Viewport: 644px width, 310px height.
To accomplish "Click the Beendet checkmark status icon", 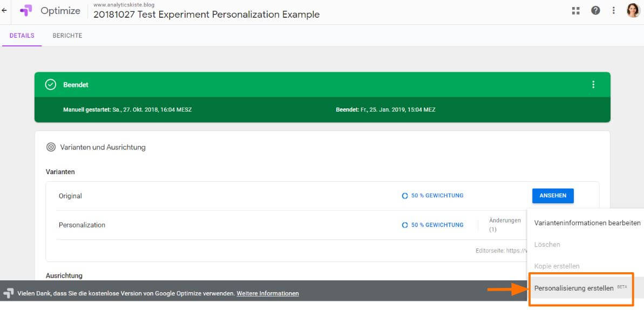I will (51, 85).
